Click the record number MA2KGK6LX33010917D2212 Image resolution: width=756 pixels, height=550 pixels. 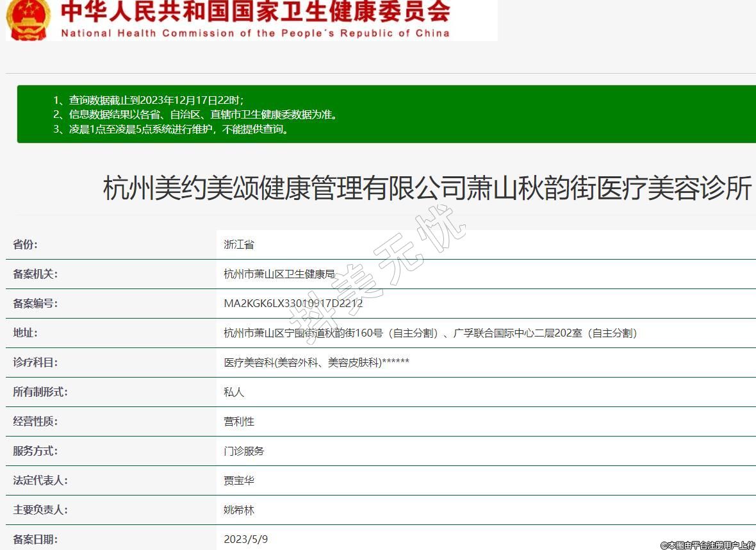pos(293,303)
